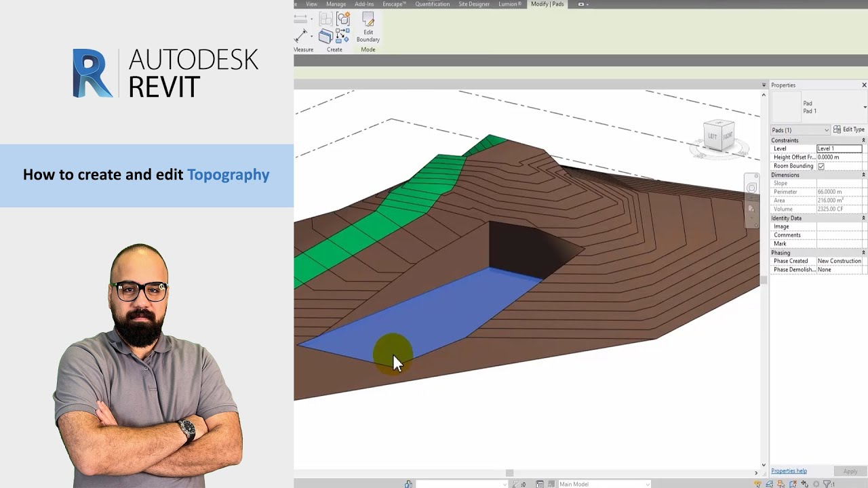Click the FRONT face of the ViewCube
Image resolution: width=868 pixels, height=488 pixels.
coord(728,136)
